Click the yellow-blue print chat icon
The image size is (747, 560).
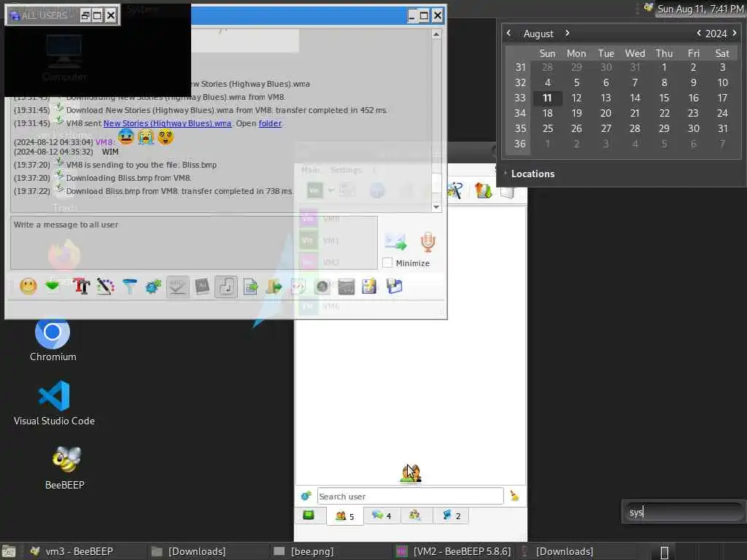(x=369, y=286)
